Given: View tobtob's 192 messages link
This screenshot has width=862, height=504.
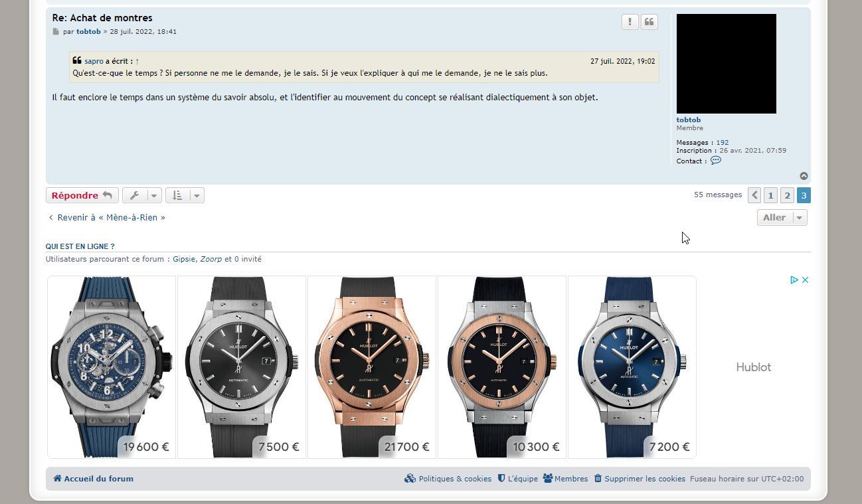Looking at the screenshot, I should 723,143.
